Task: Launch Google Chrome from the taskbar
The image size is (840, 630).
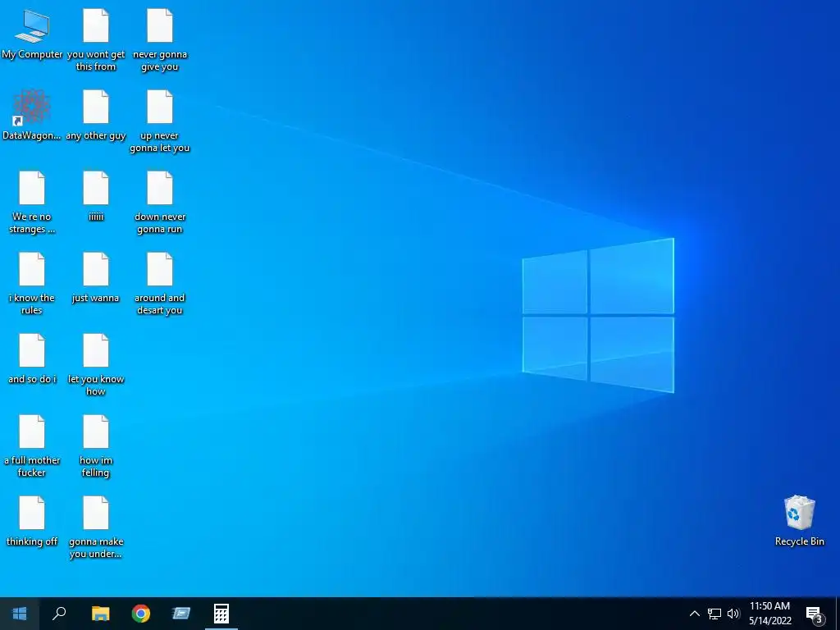Action: 141,614
